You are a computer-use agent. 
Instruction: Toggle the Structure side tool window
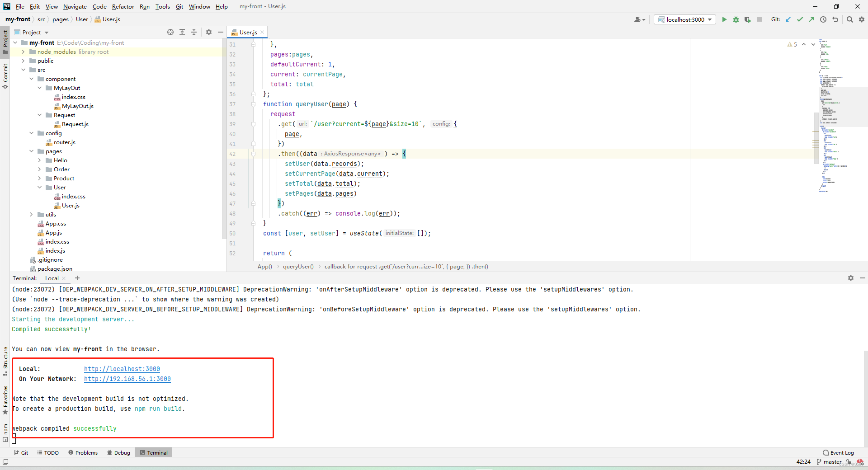(x=5, y=361)
